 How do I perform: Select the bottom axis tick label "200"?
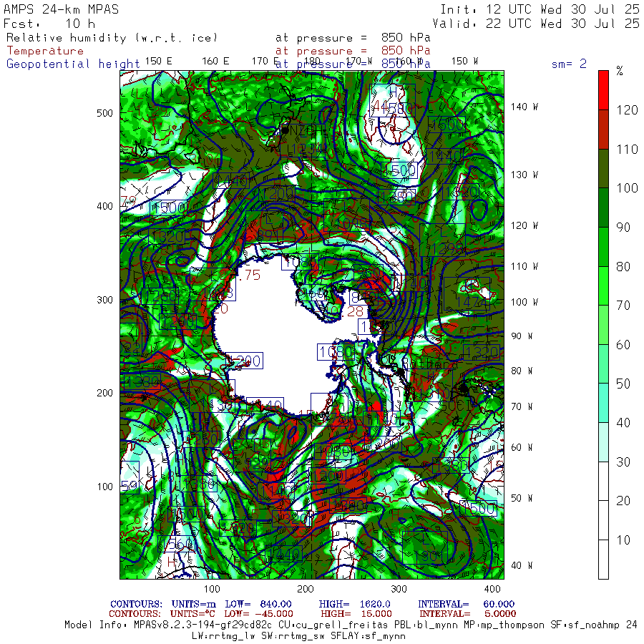[x=305, y=589]
